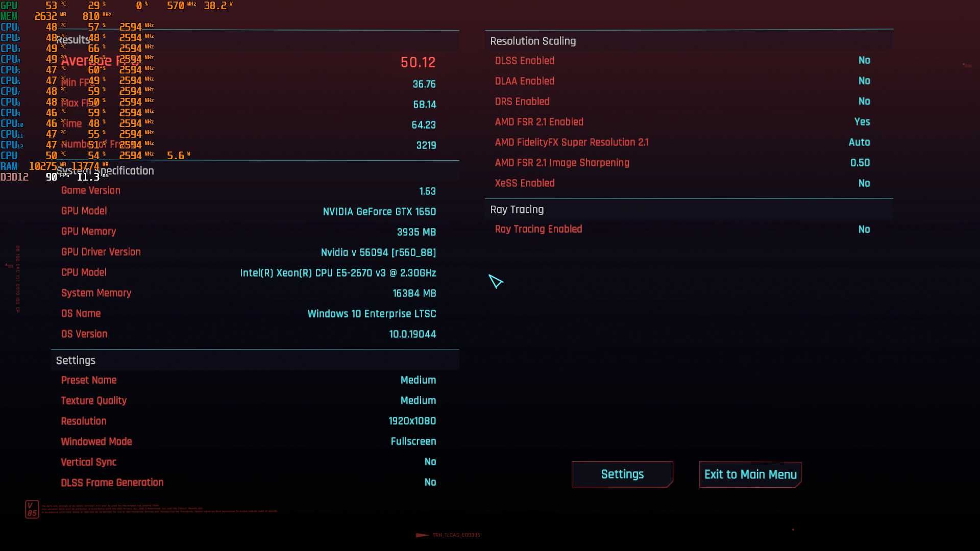Click the AMD FSR 2.1 Enabled Yes value
The width and height of the screenshot is (980, 551).
coord(862,122)
